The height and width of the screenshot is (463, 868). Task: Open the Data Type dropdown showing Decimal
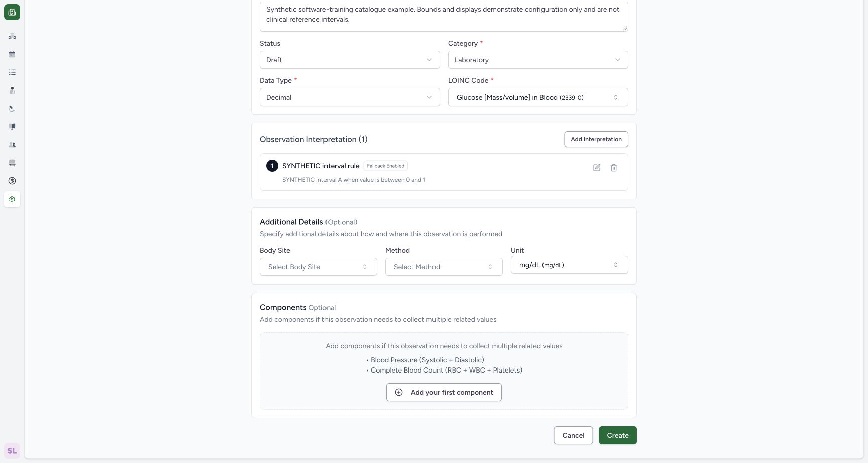350,97
